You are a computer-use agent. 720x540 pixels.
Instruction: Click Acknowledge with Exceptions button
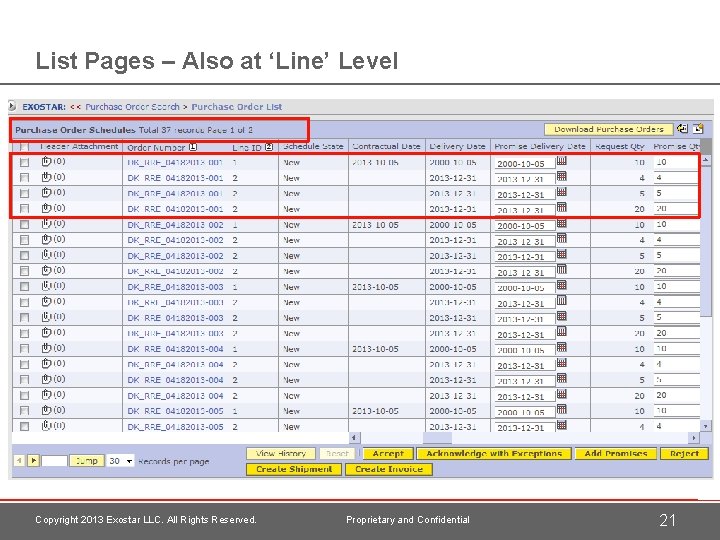(x=494, y=454)
